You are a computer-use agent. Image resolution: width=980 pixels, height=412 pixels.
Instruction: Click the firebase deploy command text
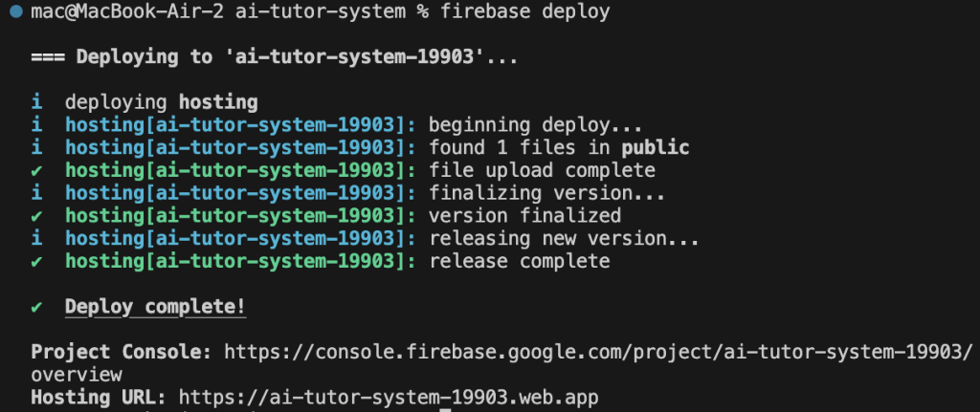click(x=525, y=11)
